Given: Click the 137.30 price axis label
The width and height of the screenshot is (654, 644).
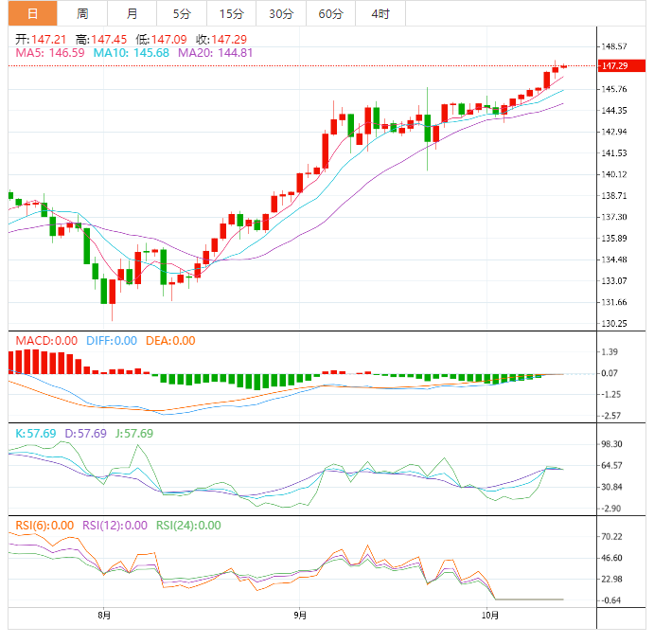Looking at the screenshot, I should click(x=614, y=217).
